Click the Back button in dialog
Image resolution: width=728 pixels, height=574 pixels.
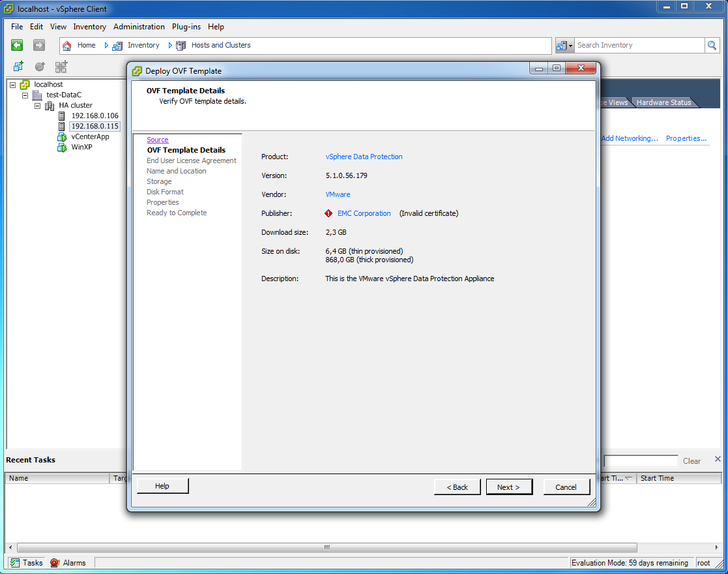point(457,487)
